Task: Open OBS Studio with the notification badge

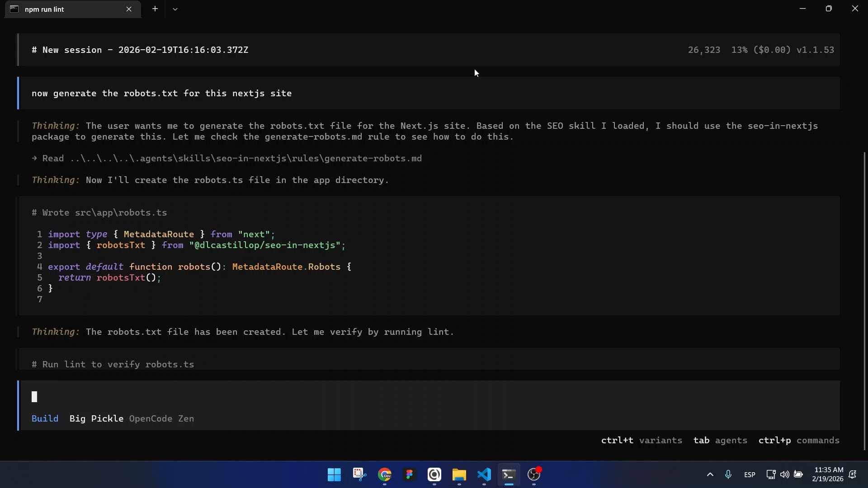Action: 534,475
